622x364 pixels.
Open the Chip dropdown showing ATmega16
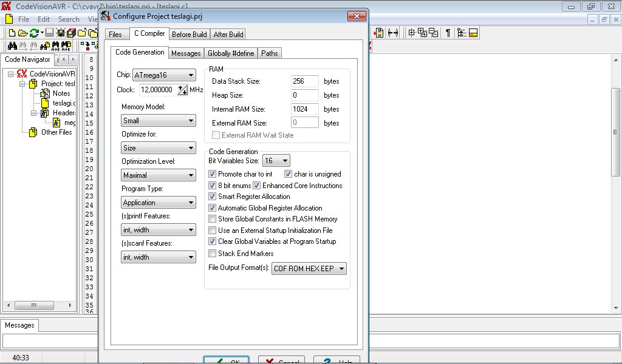point(164,75)
